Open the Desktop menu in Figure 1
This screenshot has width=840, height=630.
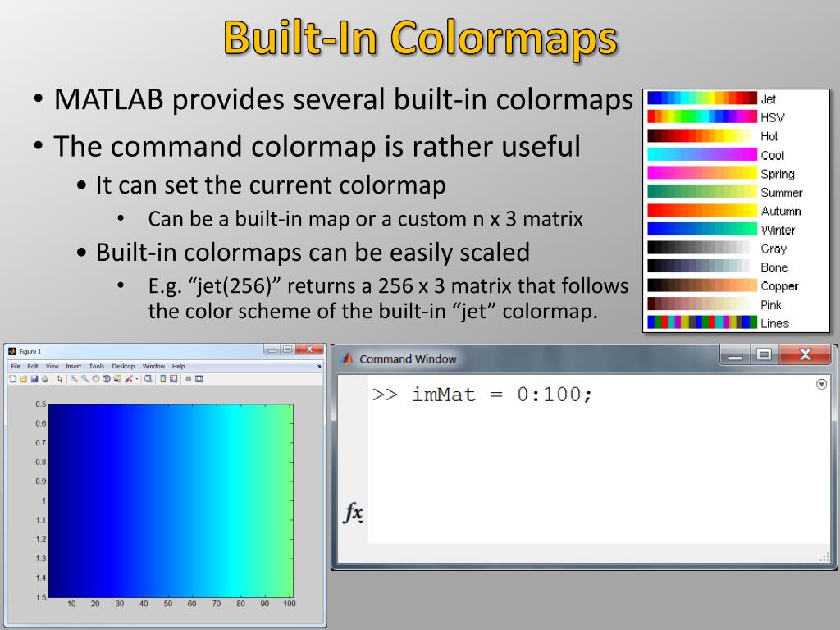click(123, 367)
